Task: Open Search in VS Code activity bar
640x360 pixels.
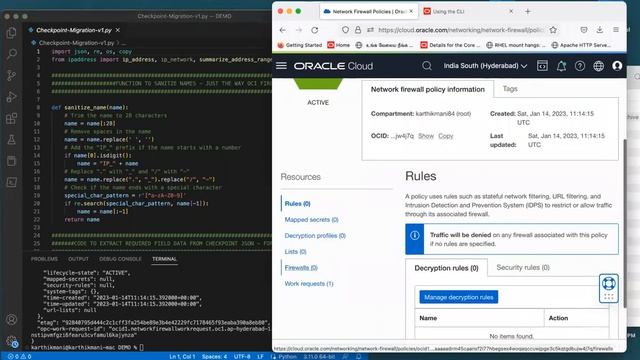Action: pyautogui.click(x=11, y=54)
